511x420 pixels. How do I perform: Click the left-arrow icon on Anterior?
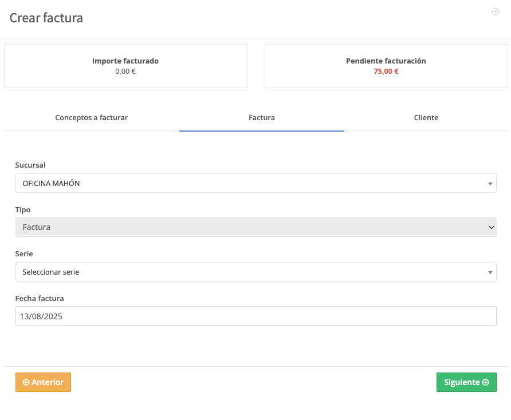tap(26, 382)
